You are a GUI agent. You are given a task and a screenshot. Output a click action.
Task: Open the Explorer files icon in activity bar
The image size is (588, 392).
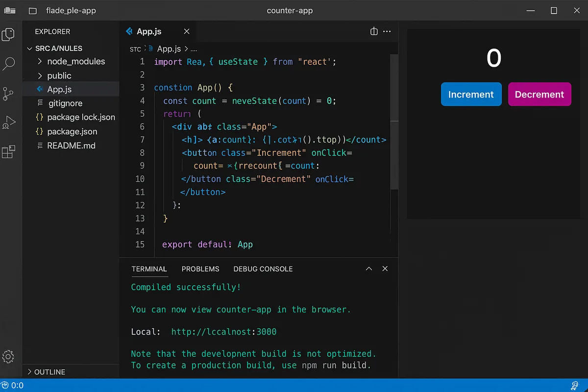tap(8, 34)
